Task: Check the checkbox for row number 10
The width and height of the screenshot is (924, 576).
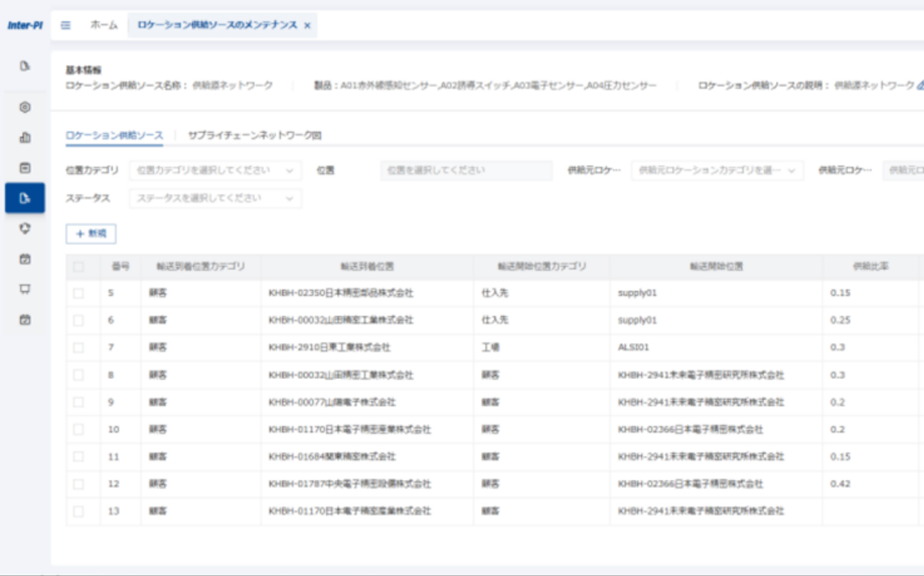Action: [x=78, y=429]
